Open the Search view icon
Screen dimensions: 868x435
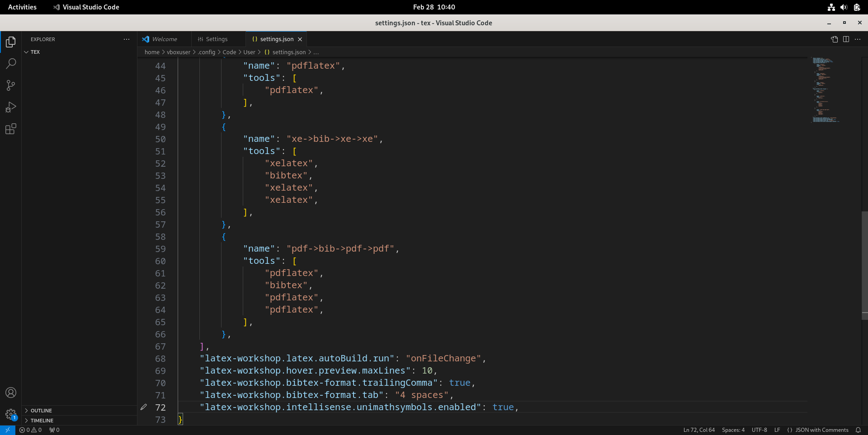[x=11, y=64]
